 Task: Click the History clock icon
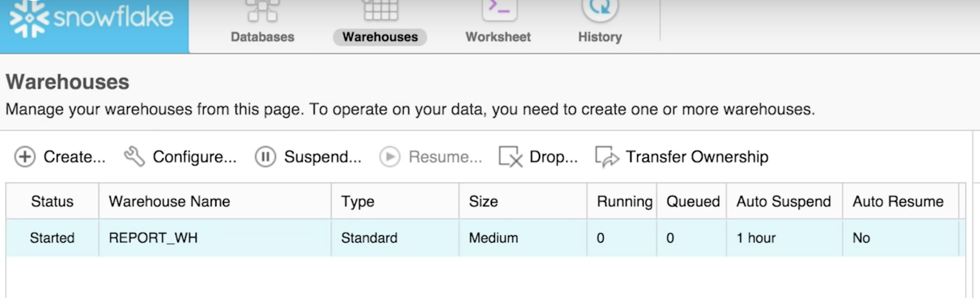point(600,11)
